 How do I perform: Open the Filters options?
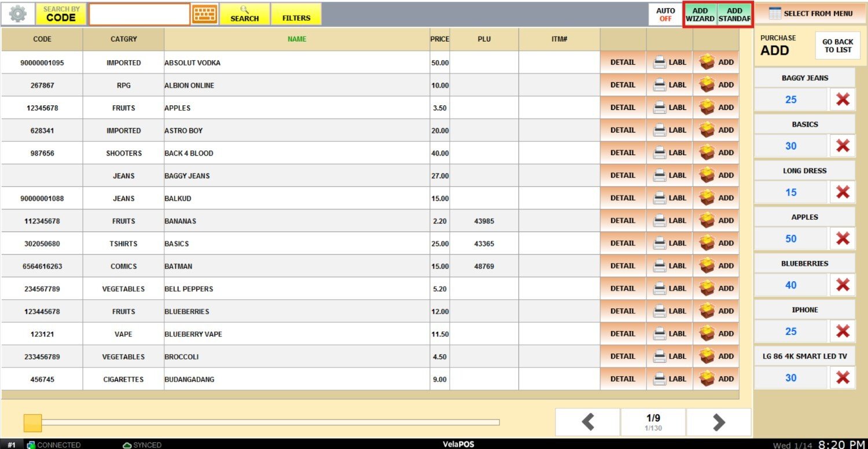296,14
